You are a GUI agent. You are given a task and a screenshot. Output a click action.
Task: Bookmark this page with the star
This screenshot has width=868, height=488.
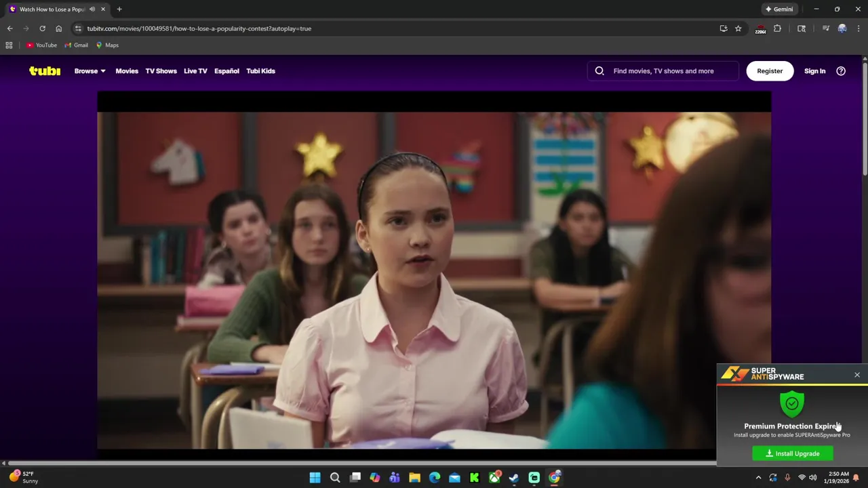point(738,28)
